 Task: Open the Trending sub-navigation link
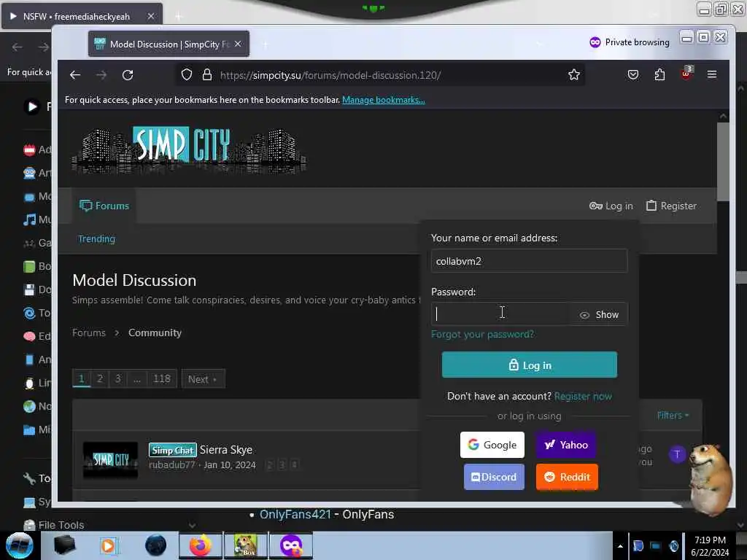97,238
